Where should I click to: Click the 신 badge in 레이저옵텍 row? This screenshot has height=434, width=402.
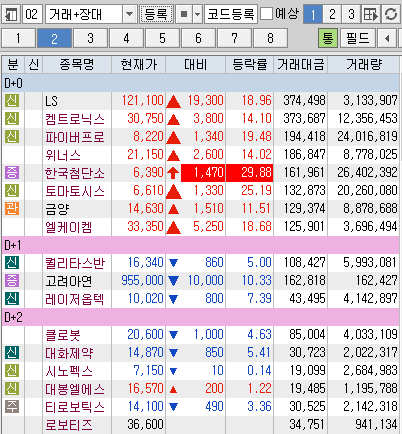[x=12, y=299]
